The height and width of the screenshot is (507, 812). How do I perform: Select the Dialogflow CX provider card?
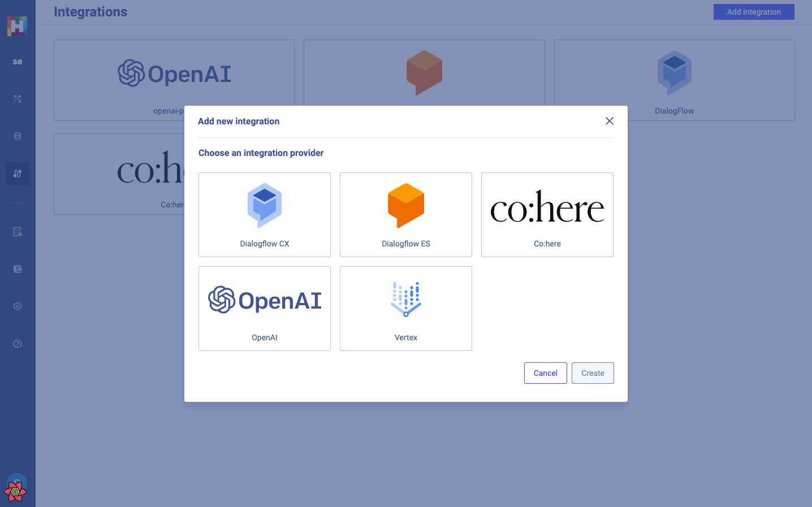[x=264, y=214]
